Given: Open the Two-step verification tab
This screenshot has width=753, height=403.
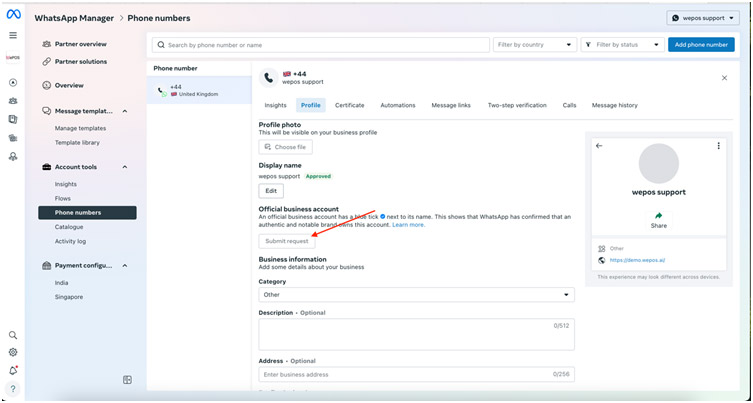Looking at the screenshot, I should tap(517, 105).
